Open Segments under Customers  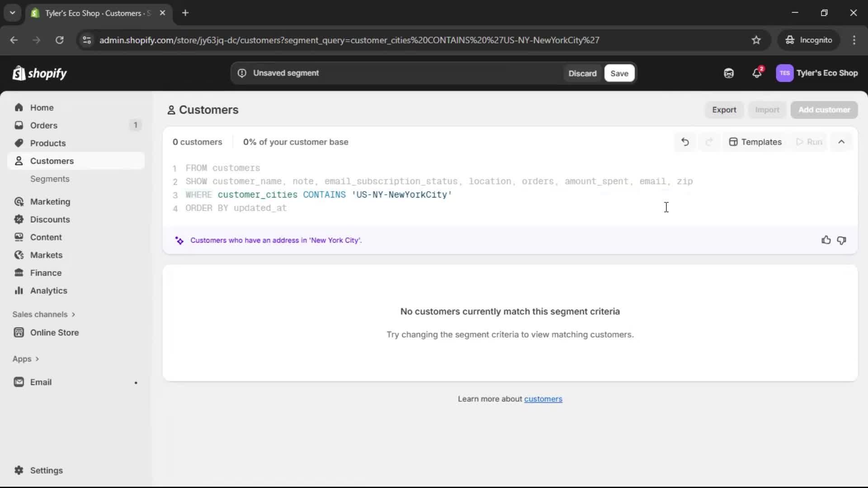[x=50, y=179]
